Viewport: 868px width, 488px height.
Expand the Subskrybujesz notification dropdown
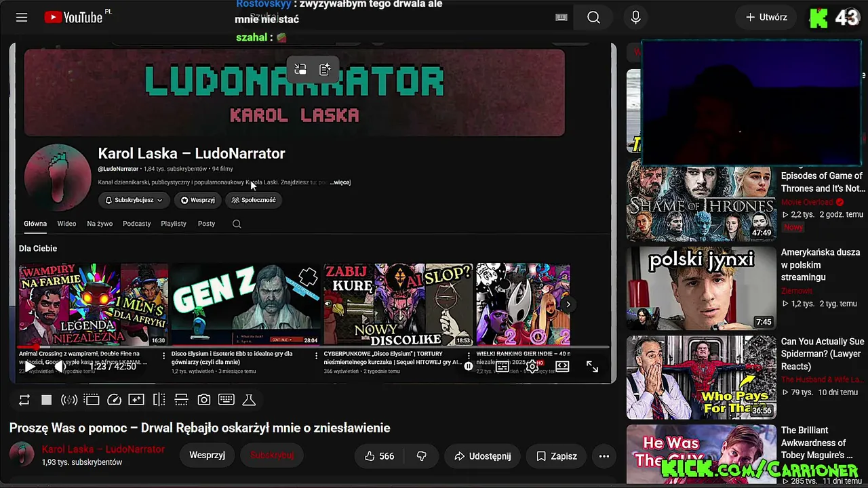click(134, 200)
